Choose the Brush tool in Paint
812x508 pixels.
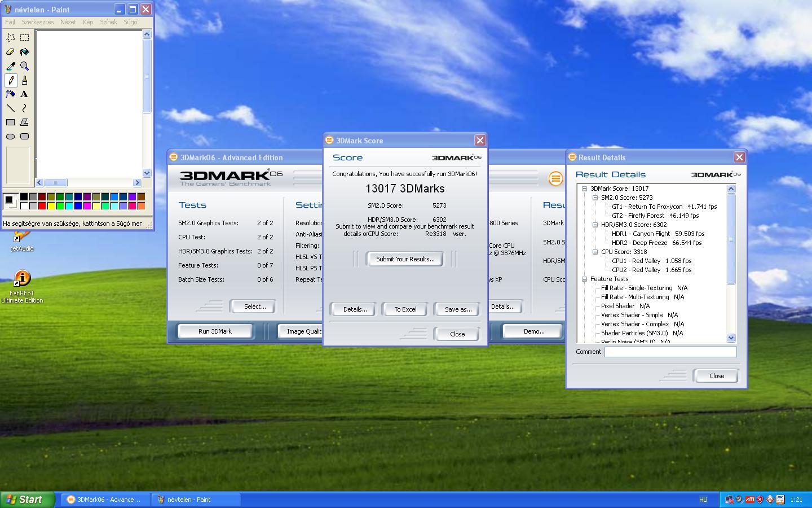(25, 80)
